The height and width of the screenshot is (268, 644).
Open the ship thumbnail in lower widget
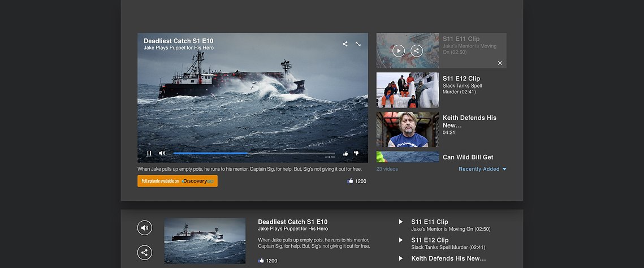(x=205, y=240)
